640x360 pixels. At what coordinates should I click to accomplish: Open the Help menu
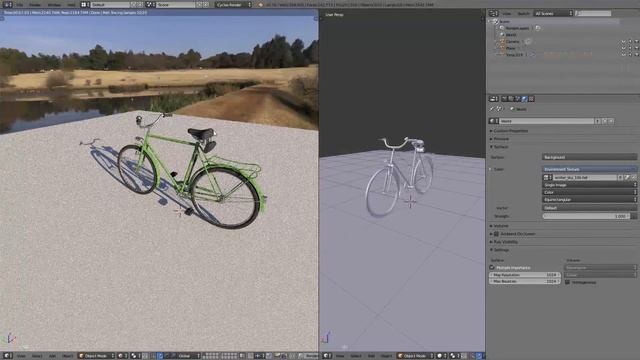pos(71,4)
